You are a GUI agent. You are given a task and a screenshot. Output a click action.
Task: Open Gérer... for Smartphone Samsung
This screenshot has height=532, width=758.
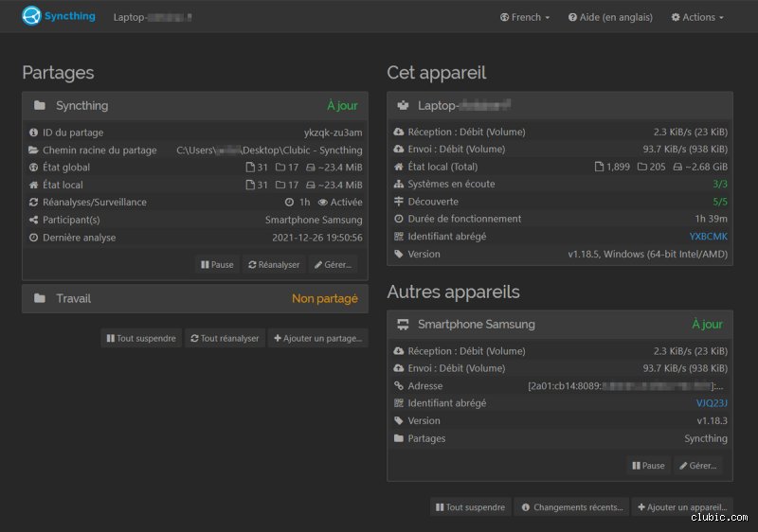[697, 466]
